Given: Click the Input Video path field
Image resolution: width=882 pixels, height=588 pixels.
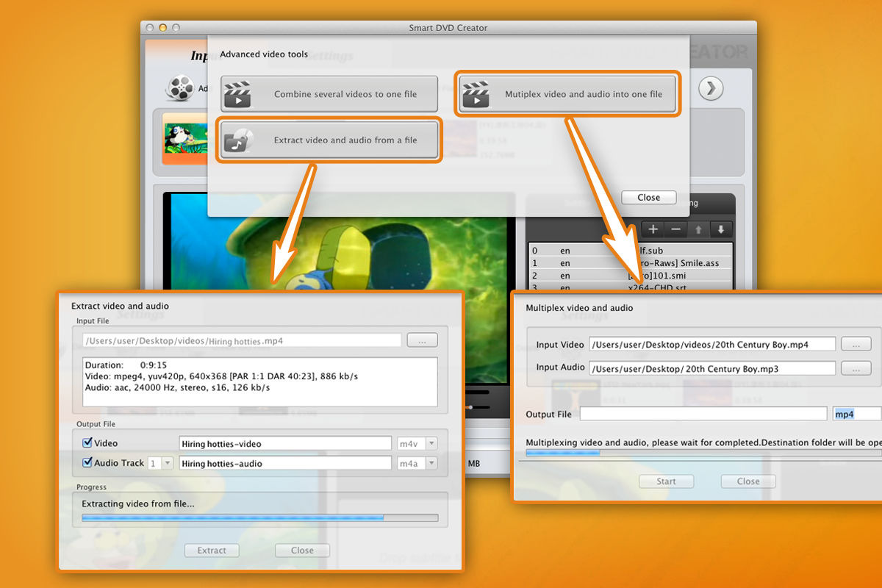Looking at the screenshot, I should click(712, 344).
